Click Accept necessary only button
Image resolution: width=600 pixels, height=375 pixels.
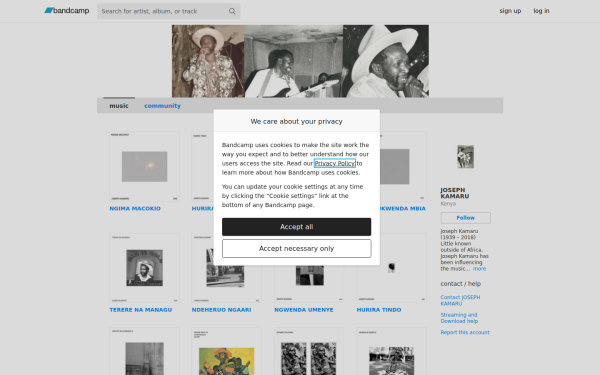(x=297, y=248)
